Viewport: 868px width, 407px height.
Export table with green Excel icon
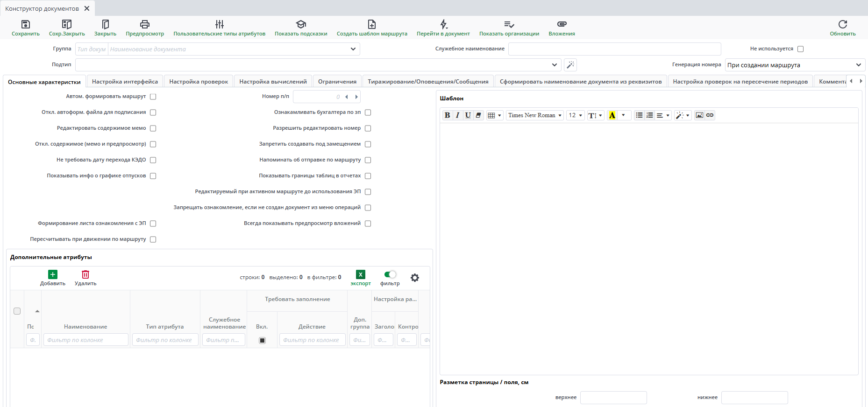coord(361,275)
